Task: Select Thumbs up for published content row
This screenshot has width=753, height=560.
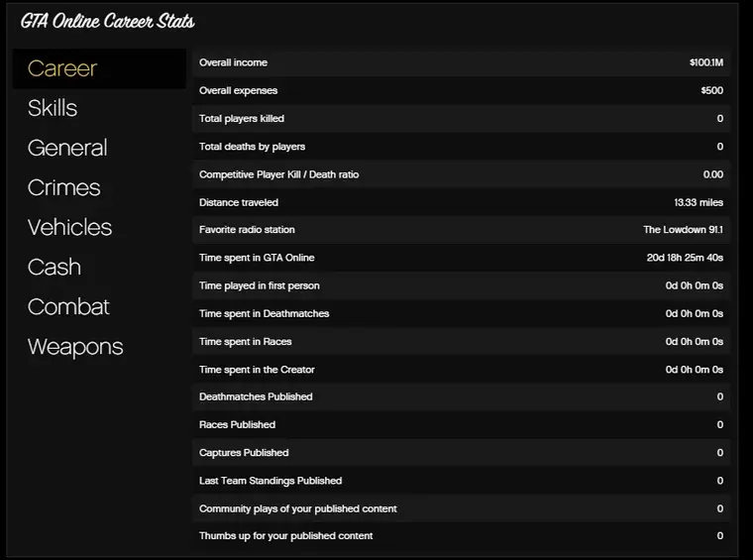Action: pyautogui.click(x=461, y=536)
